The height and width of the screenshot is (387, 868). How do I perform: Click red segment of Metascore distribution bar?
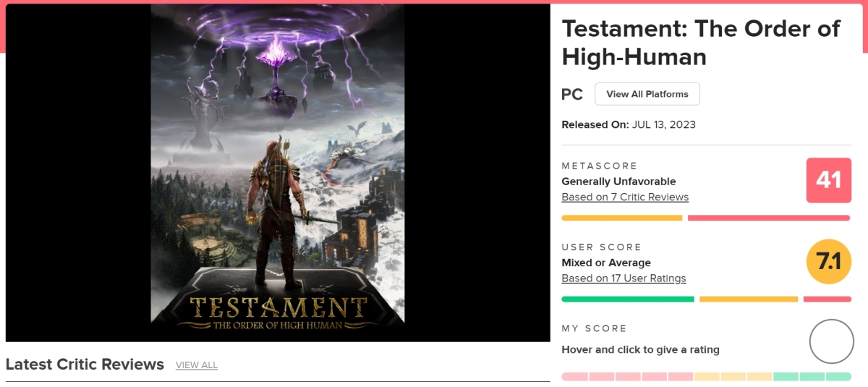768,218
